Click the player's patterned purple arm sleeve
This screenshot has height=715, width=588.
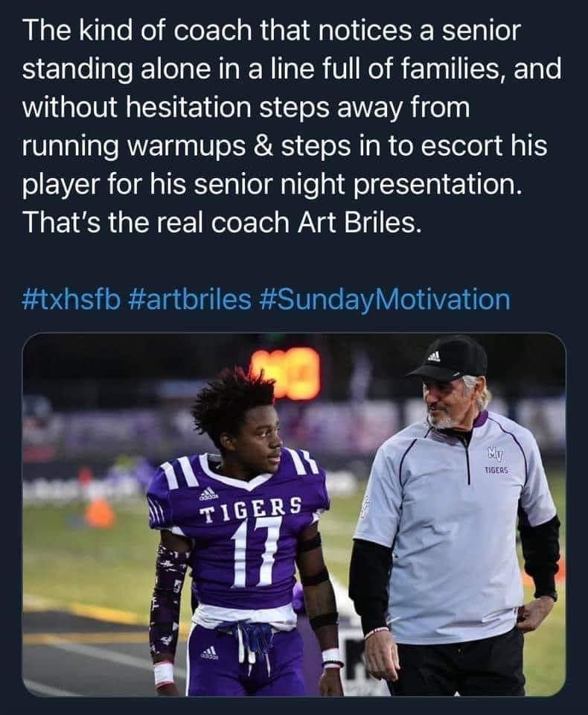pyautogui.click(x=167, y=599)
